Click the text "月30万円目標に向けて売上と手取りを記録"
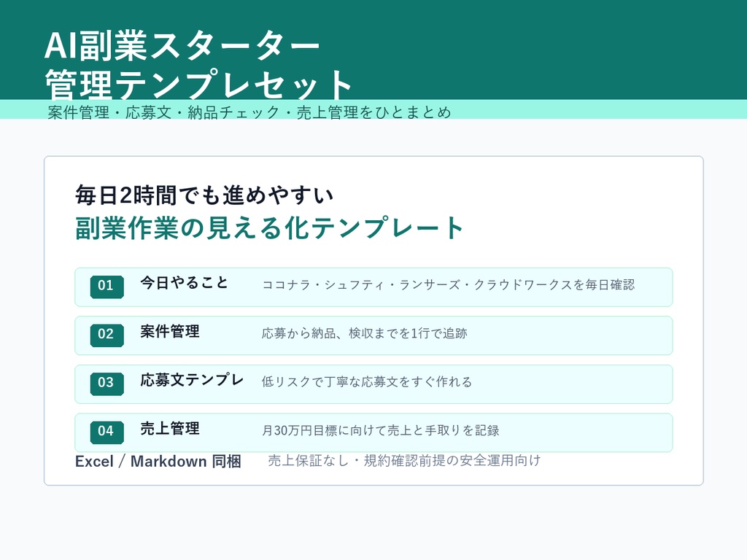Image resolution: width=747 pixels, height=560 pixels. click(x=381, y=430)
